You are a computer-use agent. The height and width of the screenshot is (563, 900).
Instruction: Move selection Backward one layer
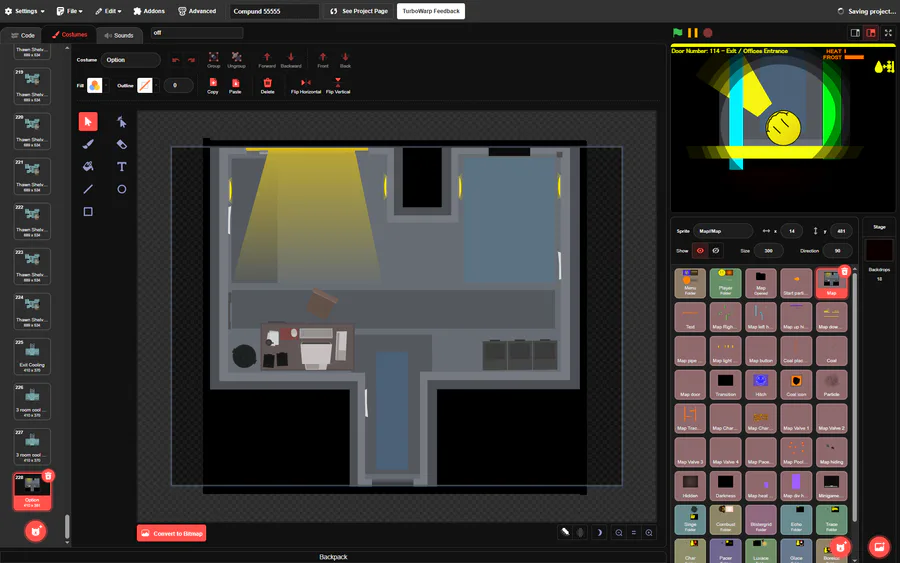tap(291, 60)
